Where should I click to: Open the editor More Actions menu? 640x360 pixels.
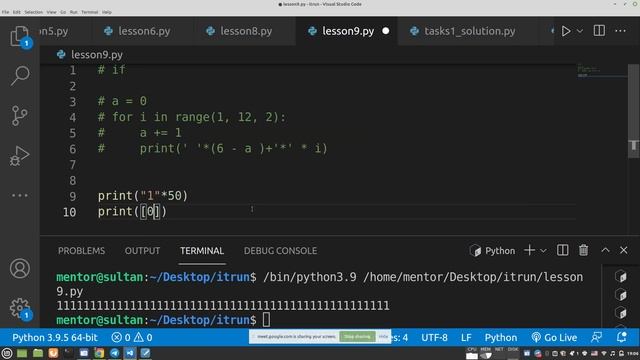pos(620,31)
